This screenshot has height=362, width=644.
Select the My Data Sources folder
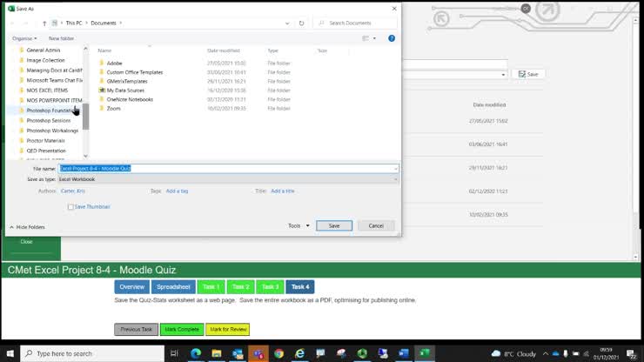tap(125, 90)
